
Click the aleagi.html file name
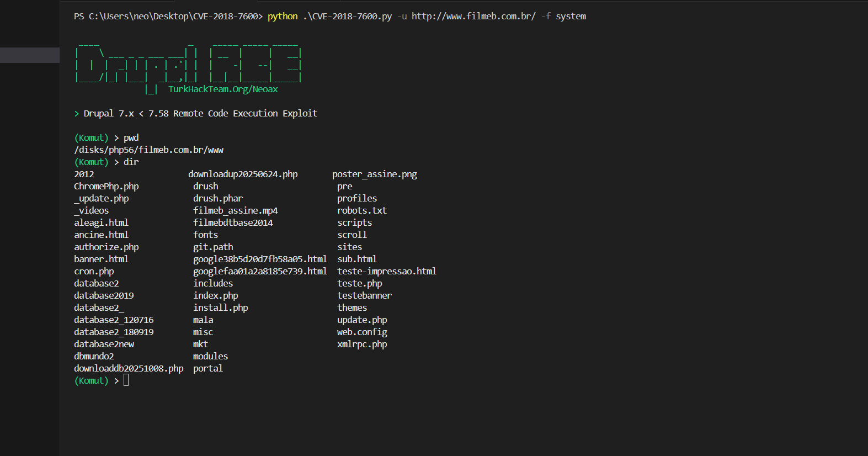click(x=101, y=223)
